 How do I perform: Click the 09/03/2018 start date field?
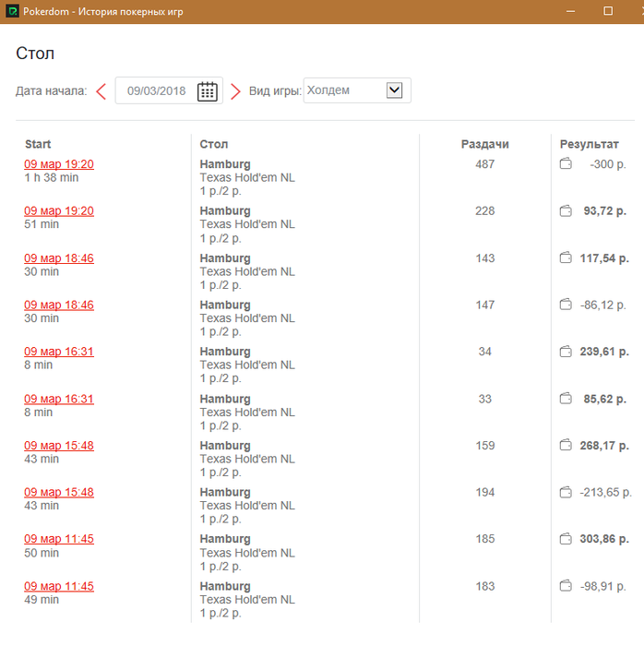[157, 90]
